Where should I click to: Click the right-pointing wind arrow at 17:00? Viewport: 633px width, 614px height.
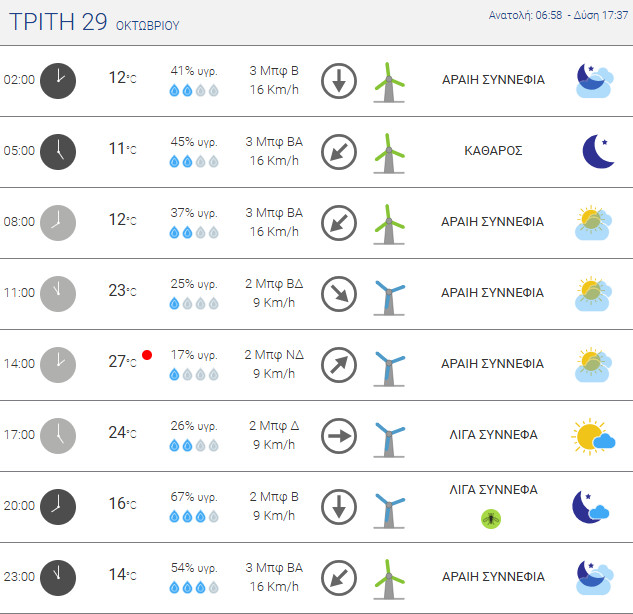point(339,436)
